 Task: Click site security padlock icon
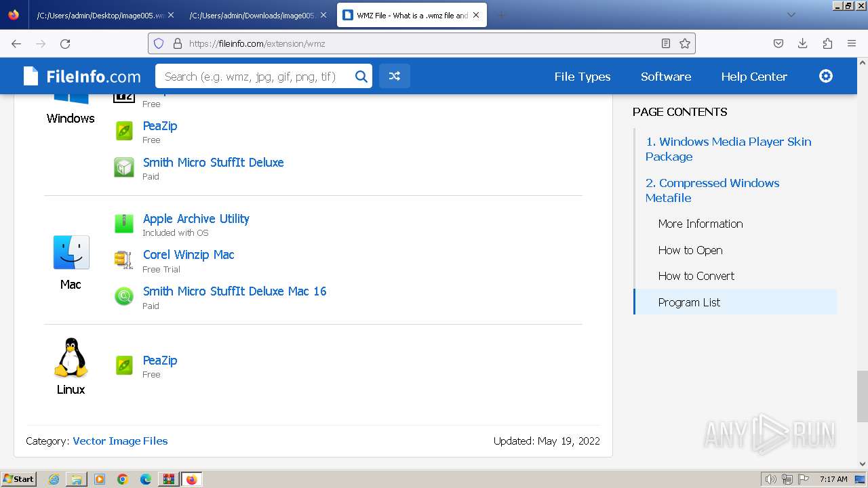(178, 43)
